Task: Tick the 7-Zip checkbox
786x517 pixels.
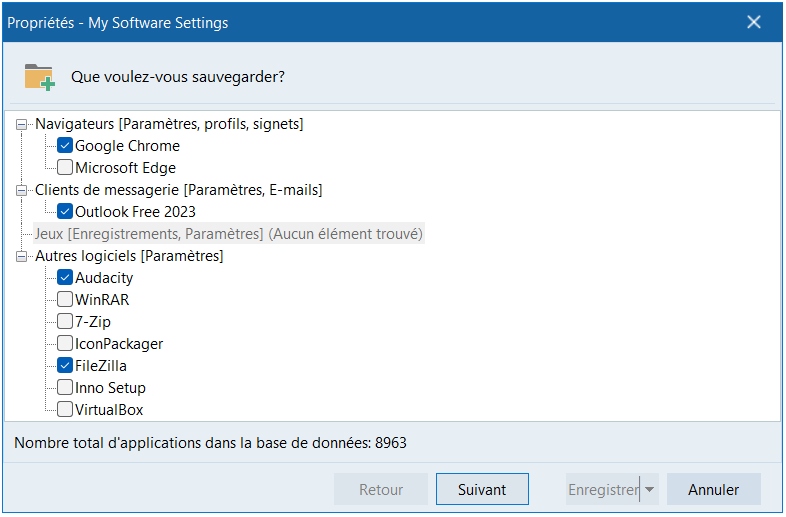Action: 65,322
